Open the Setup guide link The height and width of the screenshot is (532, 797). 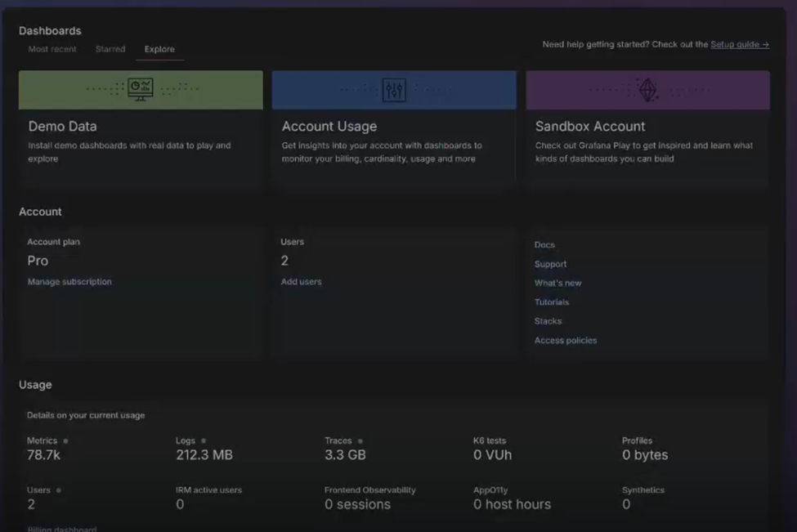(x=739, y=44)
